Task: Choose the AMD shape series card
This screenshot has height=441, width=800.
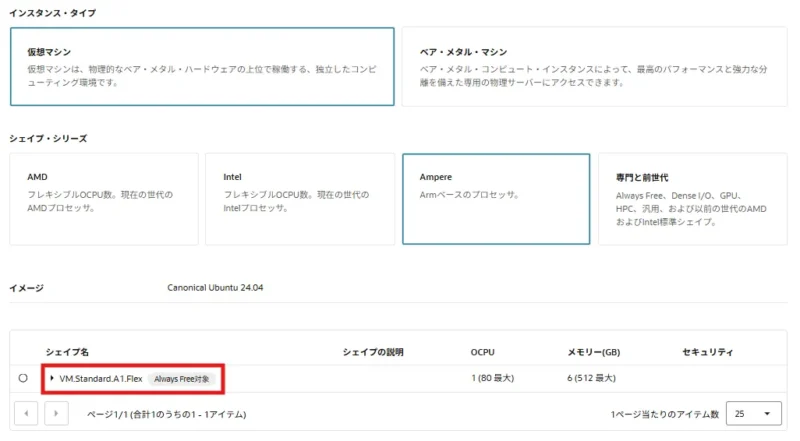Action: pos(104,199)
